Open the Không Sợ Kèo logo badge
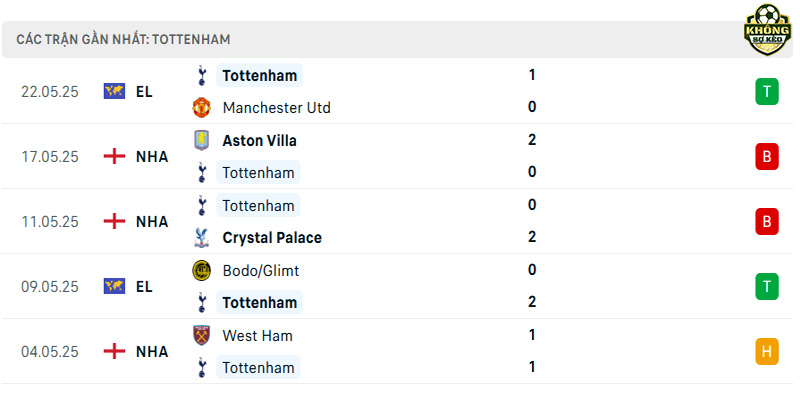Image resolution: width=800 pixels, height=400 pixels. coord(767,30)
